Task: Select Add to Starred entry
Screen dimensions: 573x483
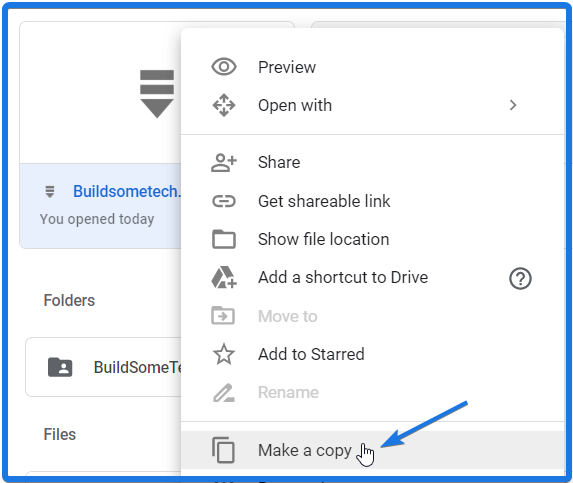Action: [x=373, y=354]
